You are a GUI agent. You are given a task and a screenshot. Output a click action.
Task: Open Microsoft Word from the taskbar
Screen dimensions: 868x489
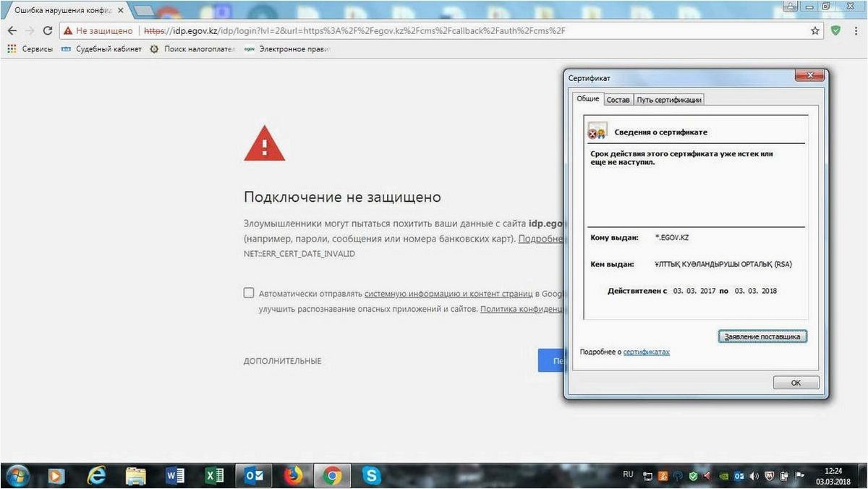pos(175,475)
